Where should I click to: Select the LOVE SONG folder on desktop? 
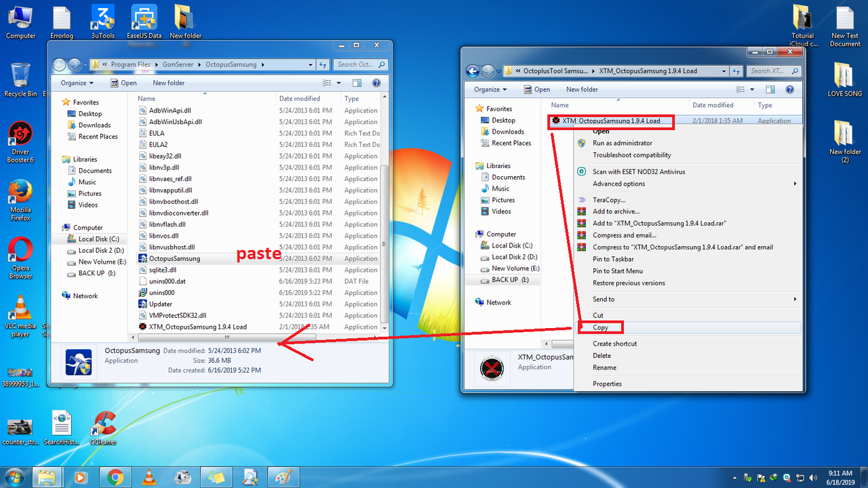click(844, 80)
